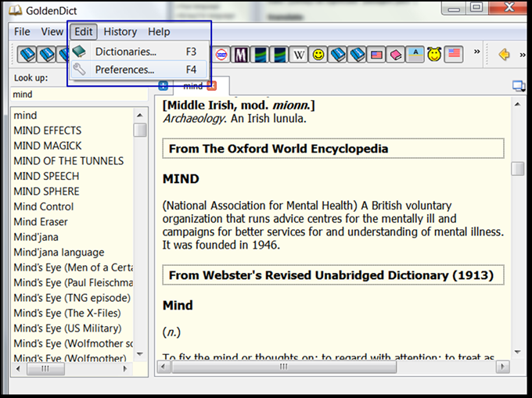532x398 pixels.
Task: Click the GoldenDict app icon in title bar
Action: click(x=16, y=11)
